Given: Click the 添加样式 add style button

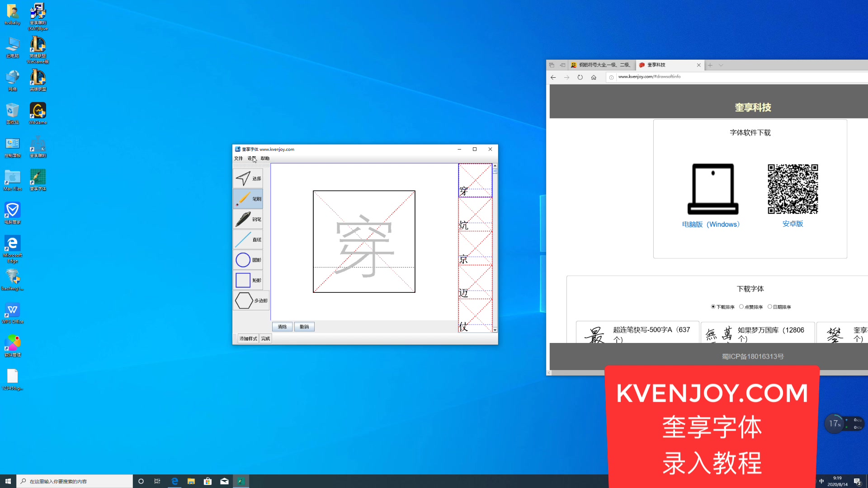Looking at the screenshot, I should tap(248, 338).
